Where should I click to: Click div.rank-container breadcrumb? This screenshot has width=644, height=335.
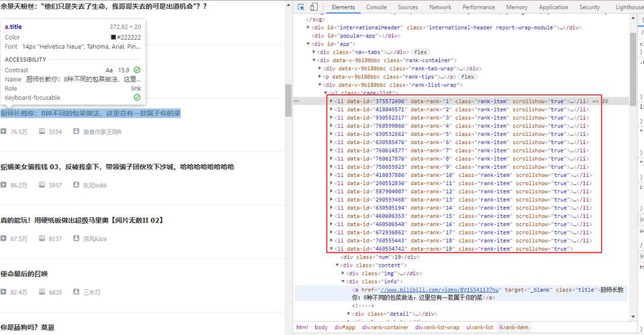click(x=385, y=327)
